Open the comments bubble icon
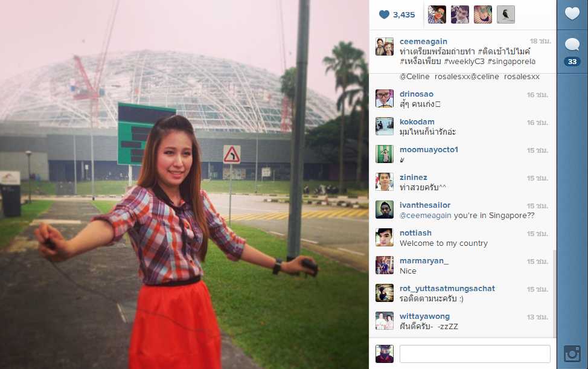 [x=572, y=45]
